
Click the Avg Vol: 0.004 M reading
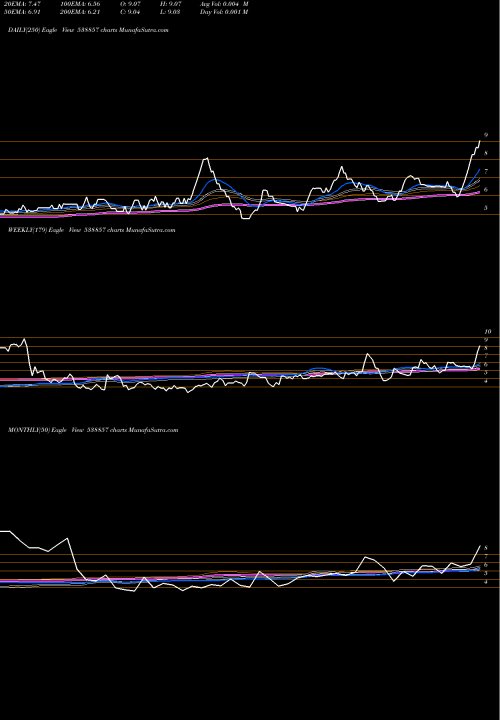click(224, 4)
